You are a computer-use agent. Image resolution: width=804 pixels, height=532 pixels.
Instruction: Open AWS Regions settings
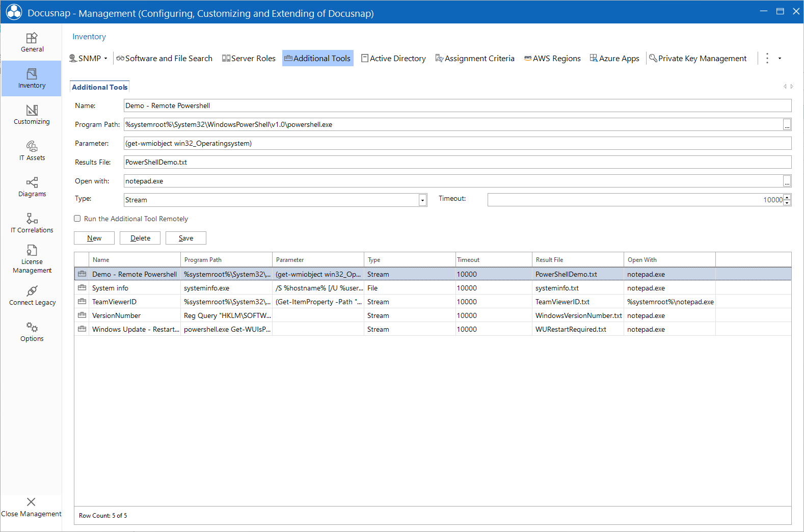(x=552, y=58)
